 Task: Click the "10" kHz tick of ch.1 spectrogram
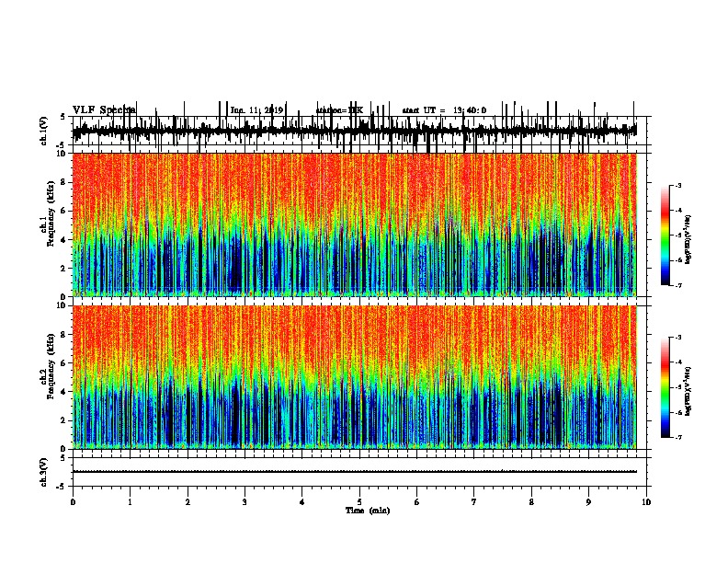(x=63, y=154)
